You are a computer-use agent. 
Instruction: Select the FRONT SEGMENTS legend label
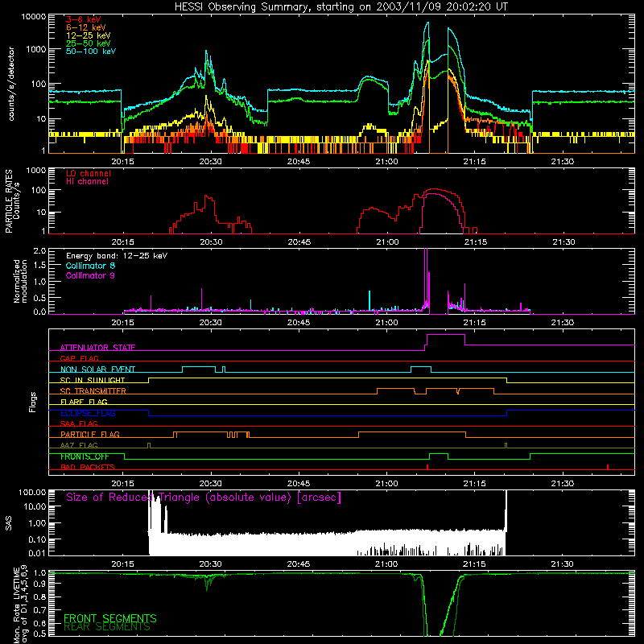(x=110, y=618)
